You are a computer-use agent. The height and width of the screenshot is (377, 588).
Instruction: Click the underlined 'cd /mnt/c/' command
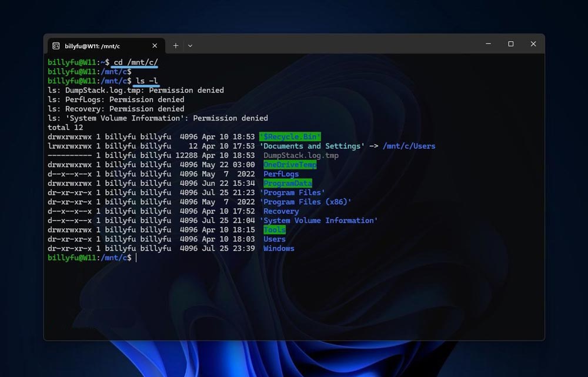click(136, 62)
